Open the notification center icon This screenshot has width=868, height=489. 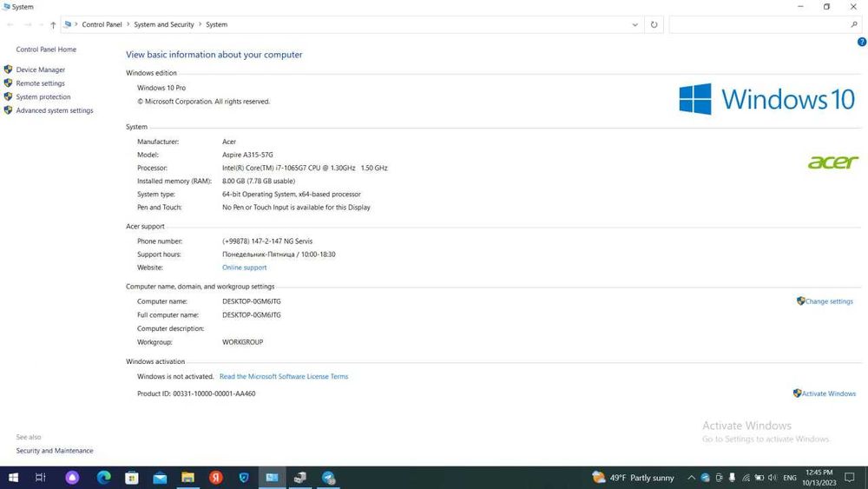pyautogui.click(x=849, y=478)
